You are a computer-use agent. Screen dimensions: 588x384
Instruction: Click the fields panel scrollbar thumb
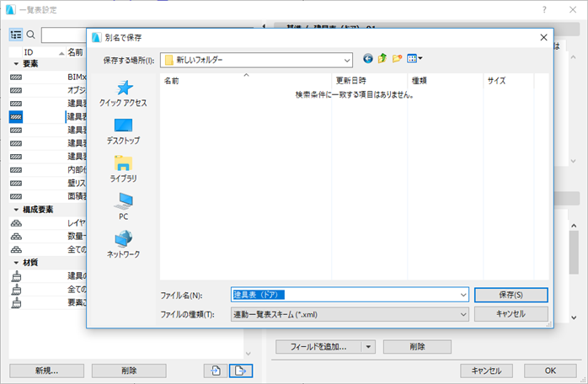coord(574,253)
